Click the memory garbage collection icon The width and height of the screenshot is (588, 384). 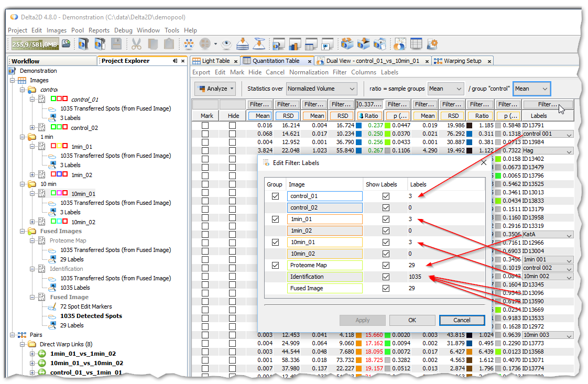[67, 44]
